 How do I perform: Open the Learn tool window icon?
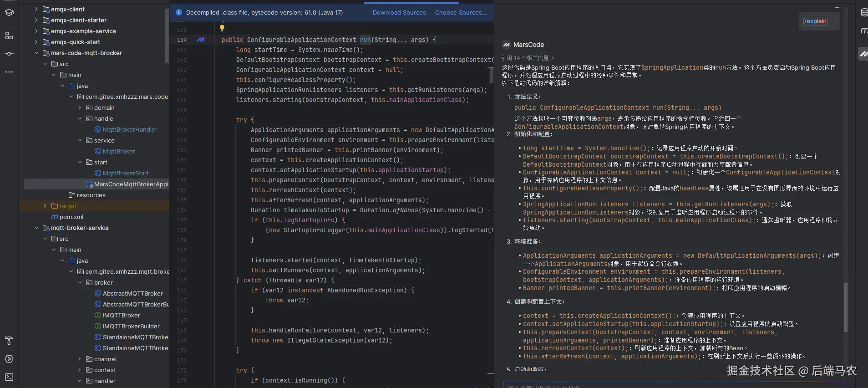tap(9, 12)
